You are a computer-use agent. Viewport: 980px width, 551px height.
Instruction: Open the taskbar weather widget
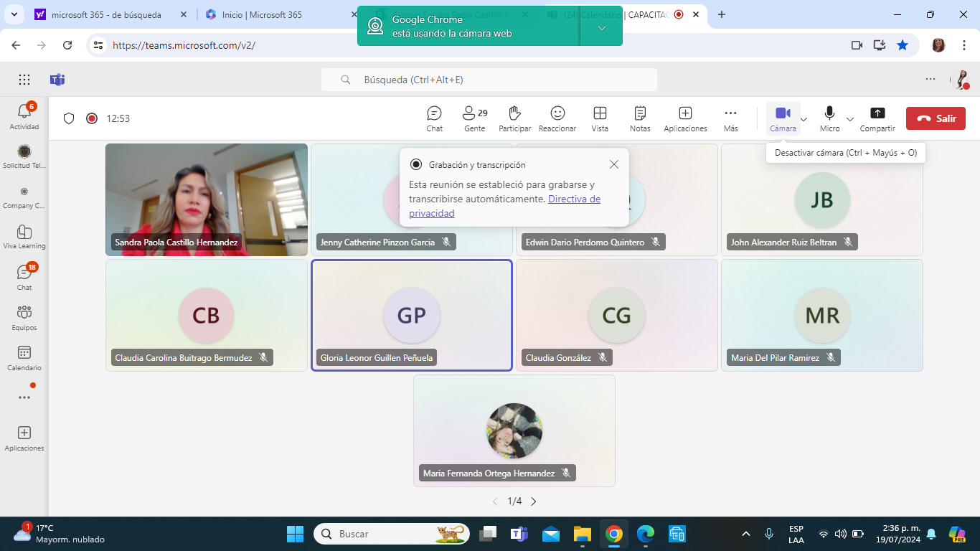pyautogui.click(x=59, y=534)
